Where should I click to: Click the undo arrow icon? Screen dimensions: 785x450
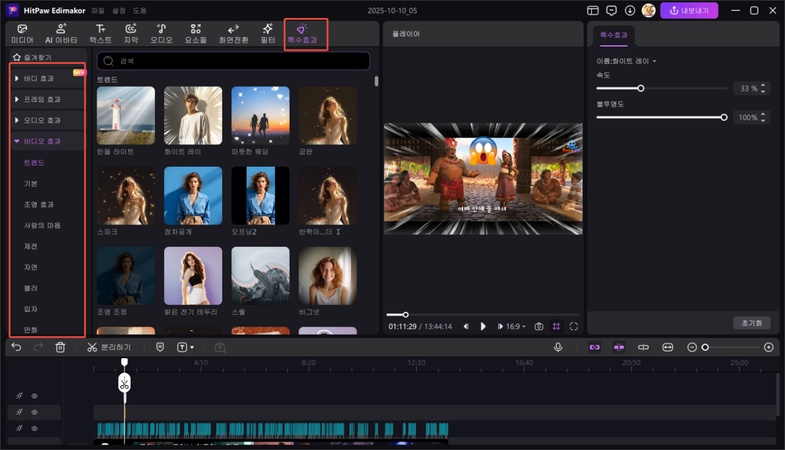16,347
